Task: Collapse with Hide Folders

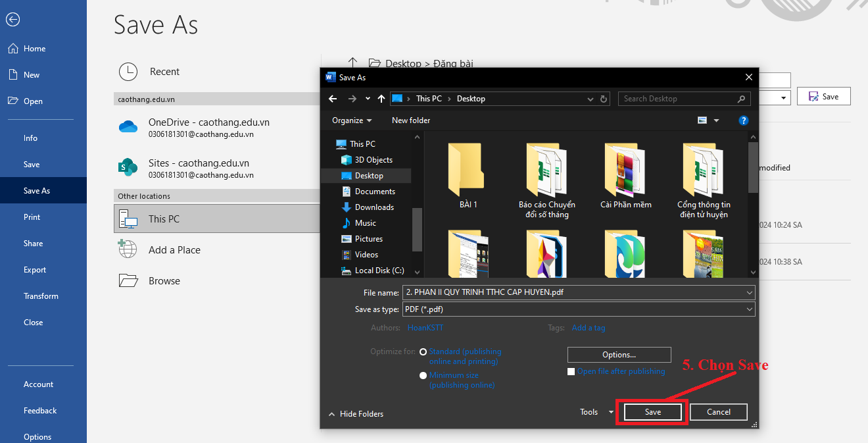Action: [x=356, y=414]
